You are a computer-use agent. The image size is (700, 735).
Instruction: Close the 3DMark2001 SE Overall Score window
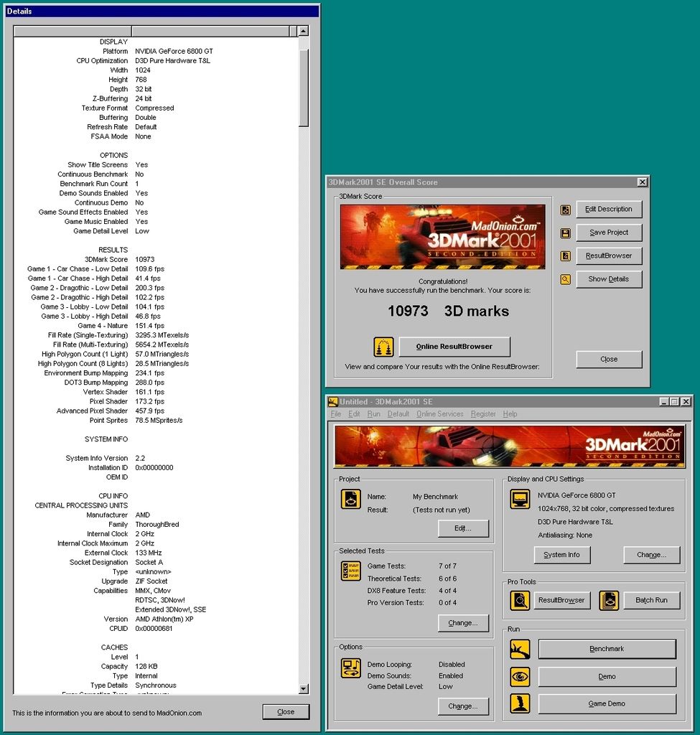tap(643, 182)
